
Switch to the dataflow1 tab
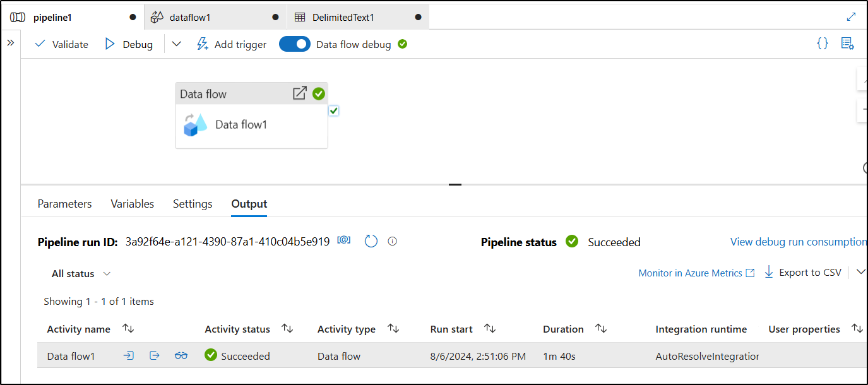pos(215,17)
